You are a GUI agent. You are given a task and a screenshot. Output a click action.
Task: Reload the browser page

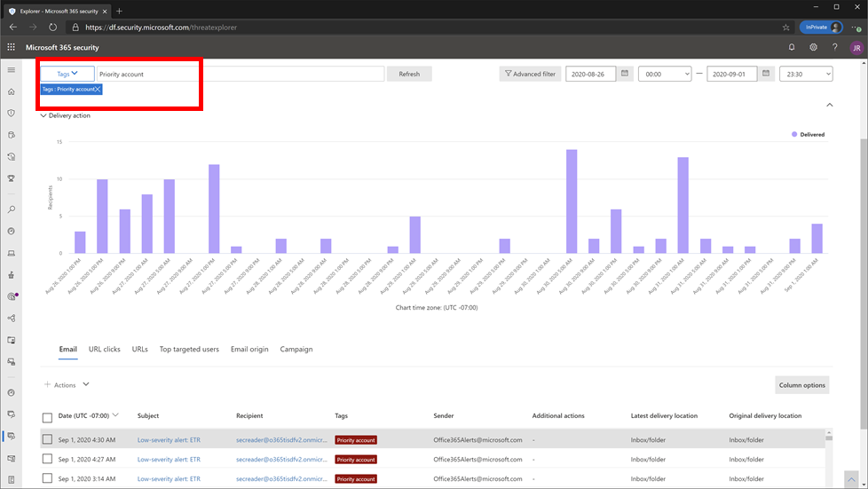point(52,28)
